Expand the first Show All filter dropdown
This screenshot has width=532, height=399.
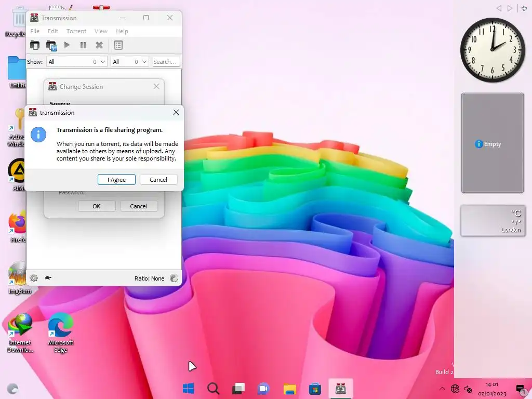77,62
